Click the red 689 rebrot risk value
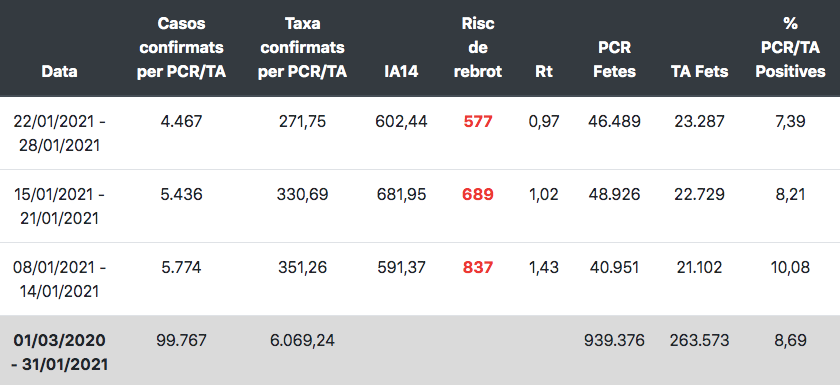The width and height of the screenshot is (840, 385). click(477, 194)
